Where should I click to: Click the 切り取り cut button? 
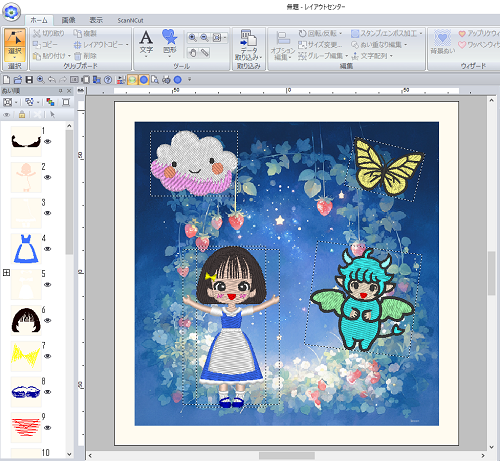coord(49,33)
